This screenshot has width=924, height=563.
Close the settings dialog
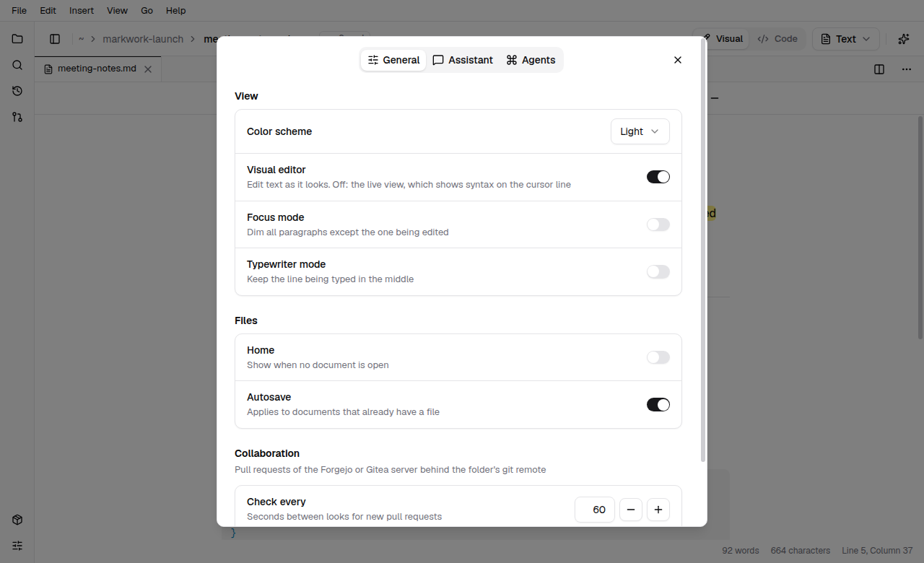pos(678,60)
